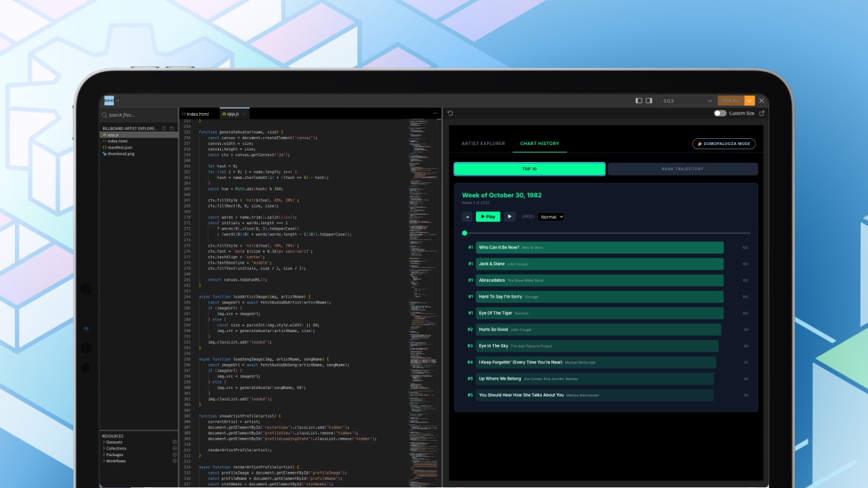Open the dropdown chevron next to Domo logo

tap(117, 100)
